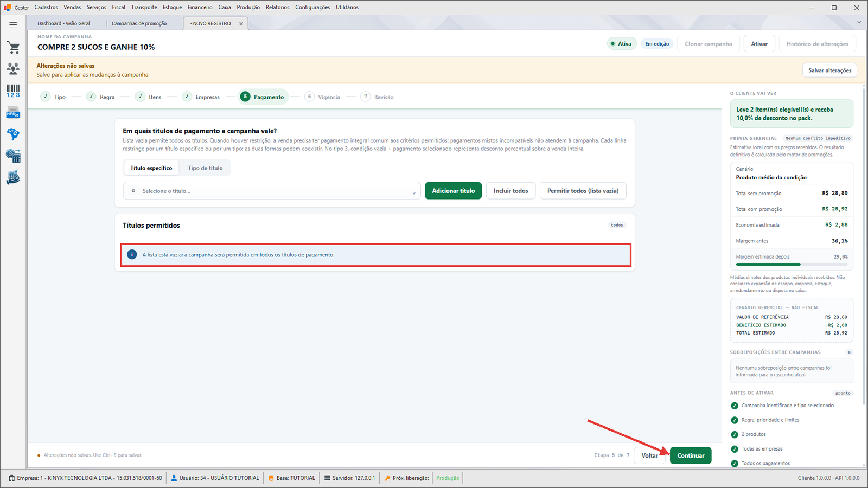Open the hamburger menu in sidebar
The image size is (868, 488).
[x=13, y=24]
